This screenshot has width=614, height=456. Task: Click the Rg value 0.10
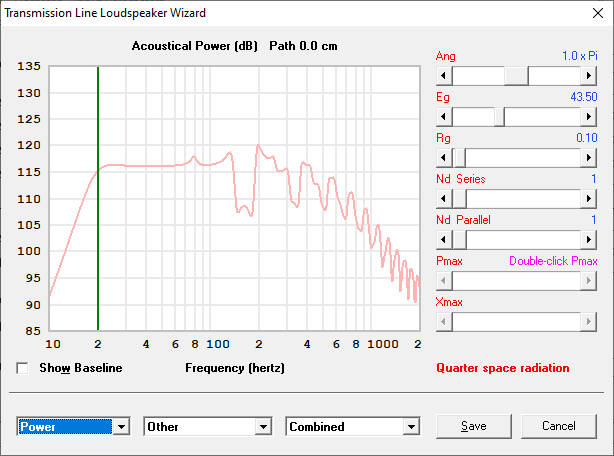587,138
